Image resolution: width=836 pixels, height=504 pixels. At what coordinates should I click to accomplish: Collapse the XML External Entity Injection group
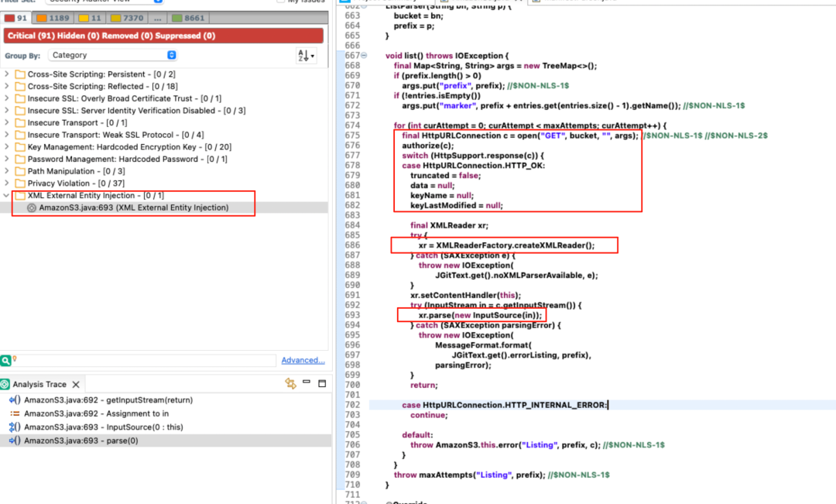(6, 196)
